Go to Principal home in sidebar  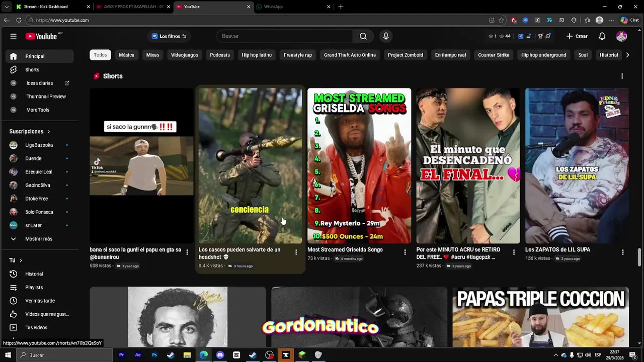(x=39, y=56)
